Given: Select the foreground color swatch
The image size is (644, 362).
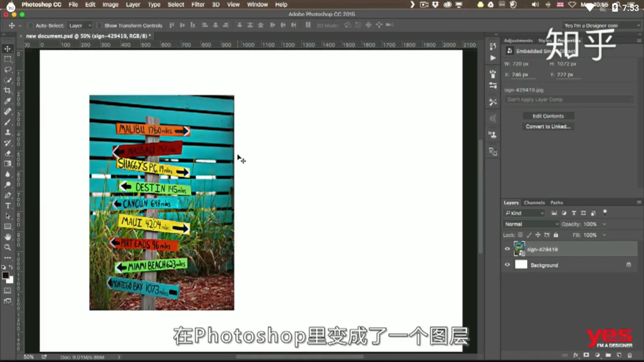Looking at the screenshot, I should [6, 276].
